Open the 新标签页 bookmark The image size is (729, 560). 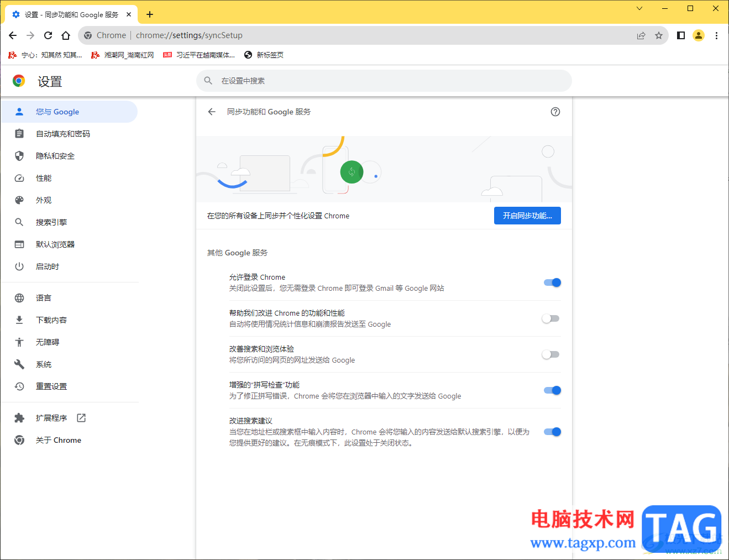[264, 55]
